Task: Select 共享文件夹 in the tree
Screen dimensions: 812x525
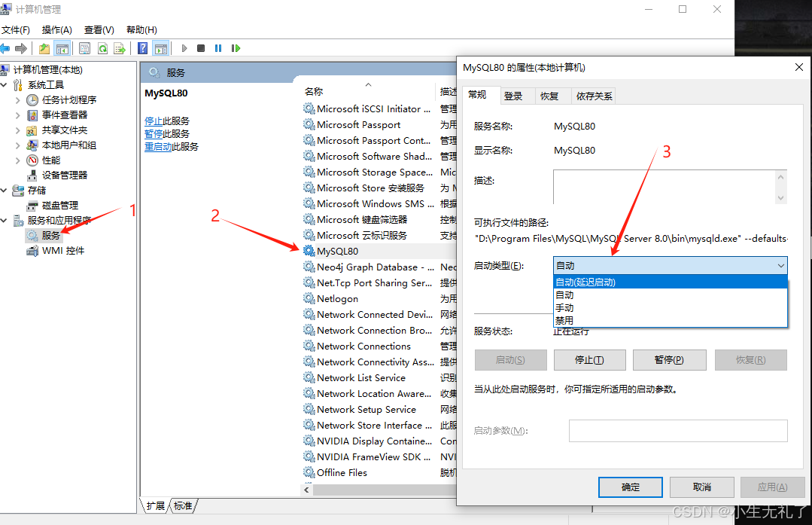Action: [x=65, y=130]
